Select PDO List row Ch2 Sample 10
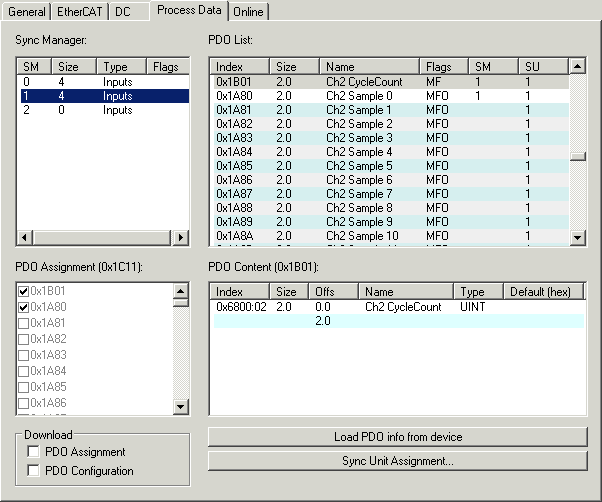Screen dimensions: 602x502 pos(391,236)
